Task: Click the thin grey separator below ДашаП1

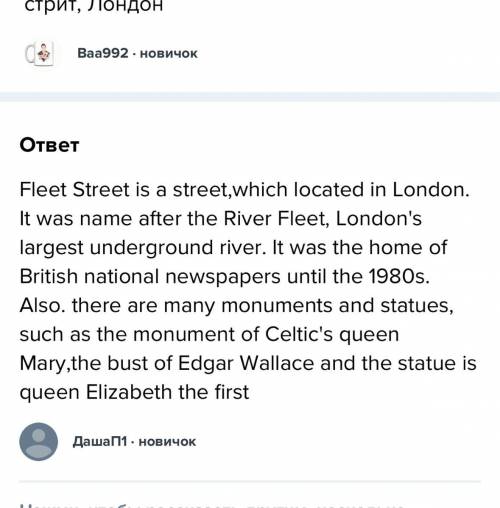Action: (250, 481)
